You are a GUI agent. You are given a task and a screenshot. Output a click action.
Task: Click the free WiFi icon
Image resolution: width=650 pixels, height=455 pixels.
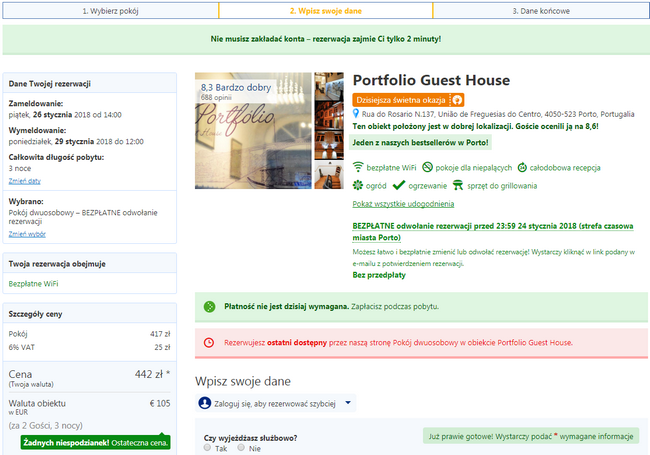pos(357,167)
